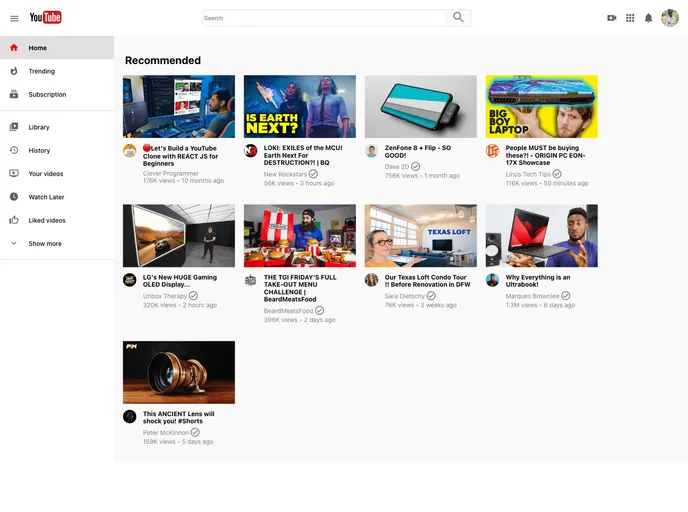
Task: Click the Show more label
Action: point(45,243)
